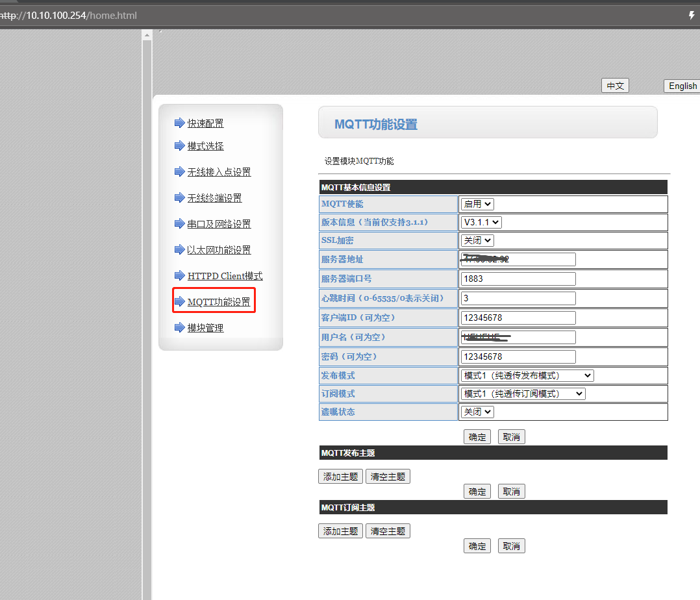Screen dimensions: 700x600
Task: Click the arrow icon beside 模块管理
Action: (179, 328)
